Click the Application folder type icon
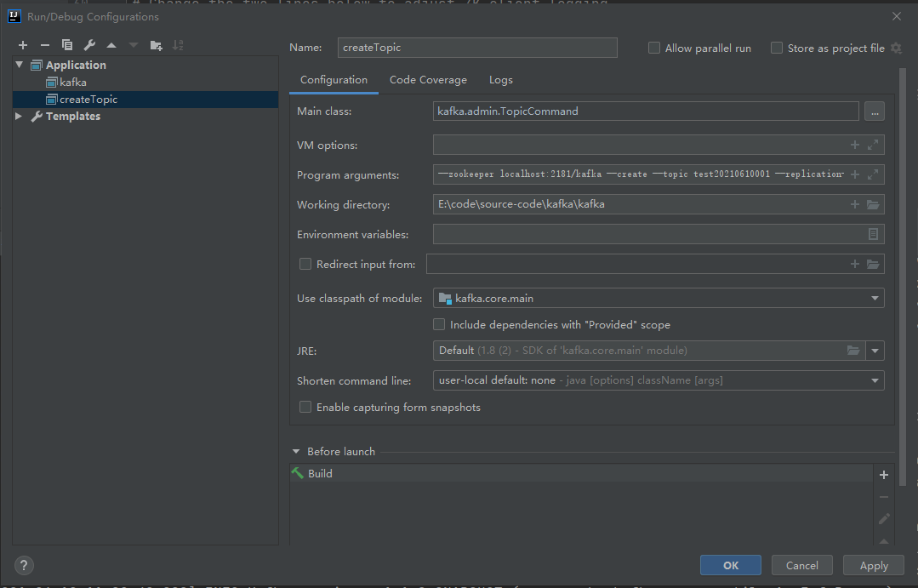This screenshot has width=918, height=588. [x=37, y=65]
